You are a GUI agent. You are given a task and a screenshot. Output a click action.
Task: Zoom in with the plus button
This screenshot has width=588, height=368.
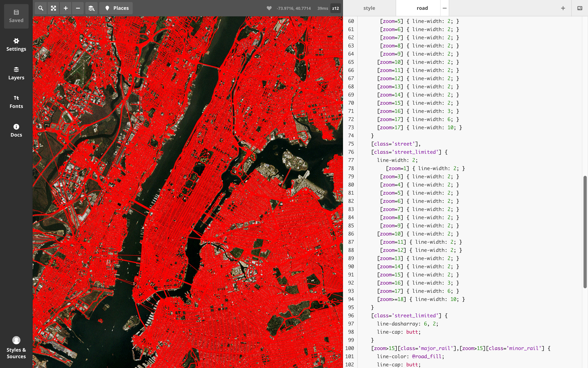click(66, 8)
